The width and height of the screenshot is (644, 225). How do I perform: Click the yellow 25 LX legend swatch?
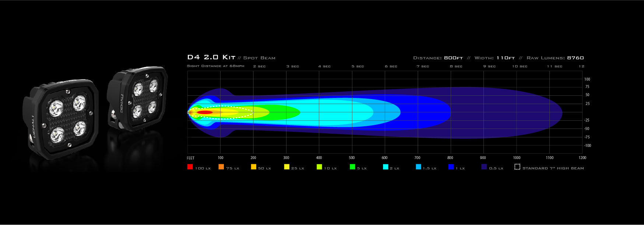pyautogui.click(x=287, y=167)
